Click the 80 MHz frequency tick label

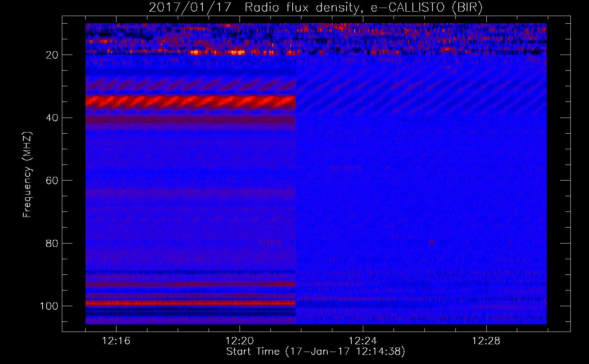(x=52, y=244)
